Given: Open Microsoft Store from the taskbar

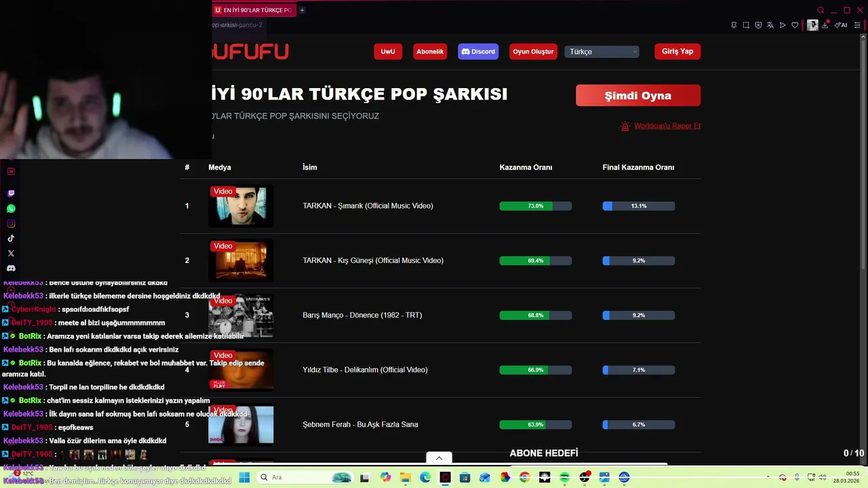Looking at the screenshot, I should click(x=465, y=477).
